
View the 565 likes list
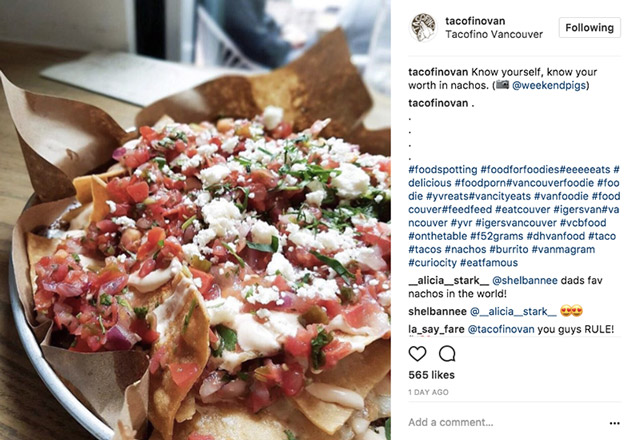tap(431, 375)
